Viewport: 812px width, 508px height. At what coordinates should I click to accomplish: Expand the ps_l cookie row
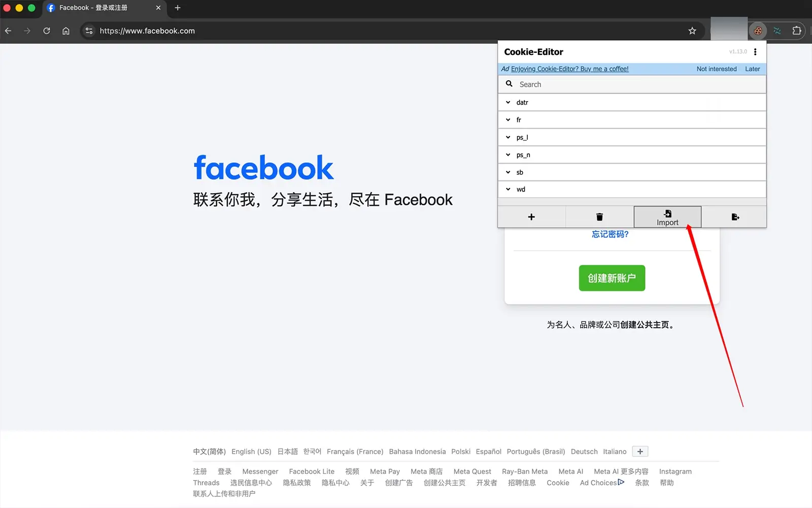pos(632,137)
